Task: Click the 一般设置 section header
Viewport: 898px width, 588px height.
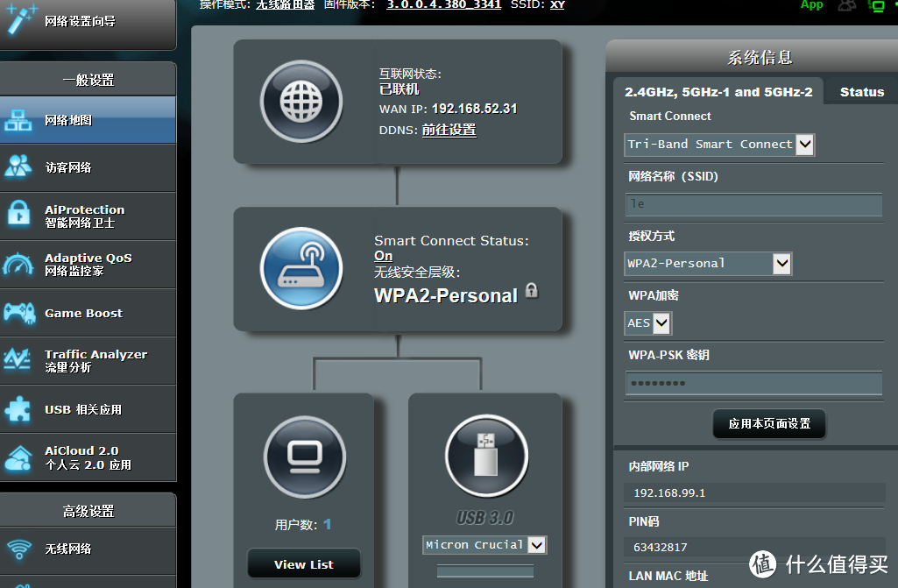Action: point(88,80)
